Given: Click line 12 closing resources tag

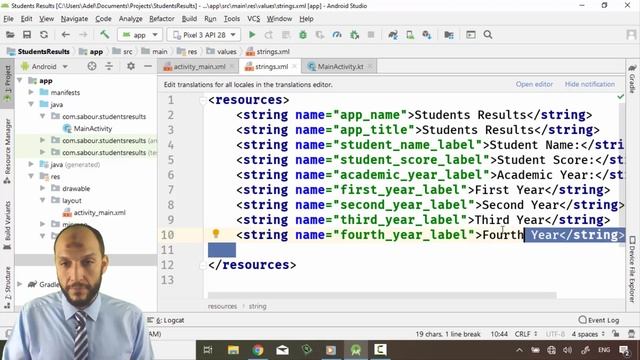Looking at the screenshot, I should (252, 265).
